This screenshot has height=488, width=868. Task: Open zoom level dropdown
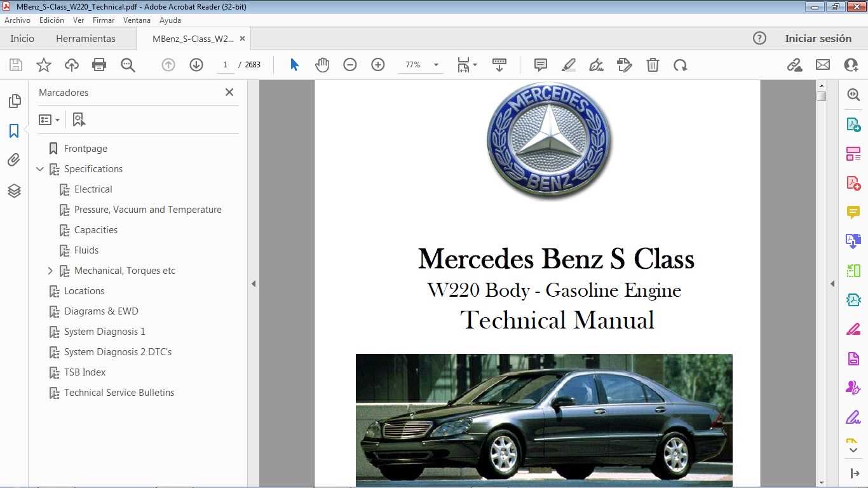point(436,65)
